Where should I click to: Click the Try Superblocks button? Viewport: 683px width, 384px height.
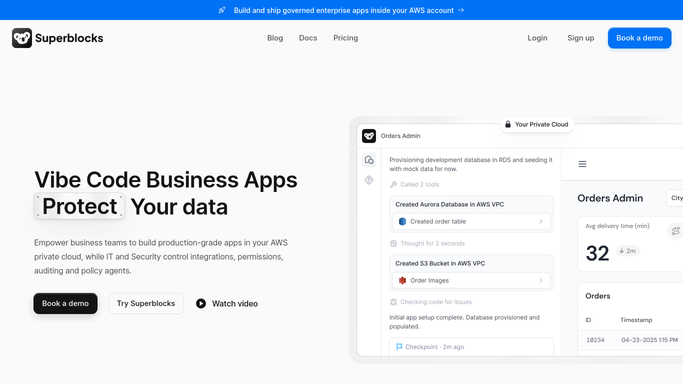pos(146,303)
